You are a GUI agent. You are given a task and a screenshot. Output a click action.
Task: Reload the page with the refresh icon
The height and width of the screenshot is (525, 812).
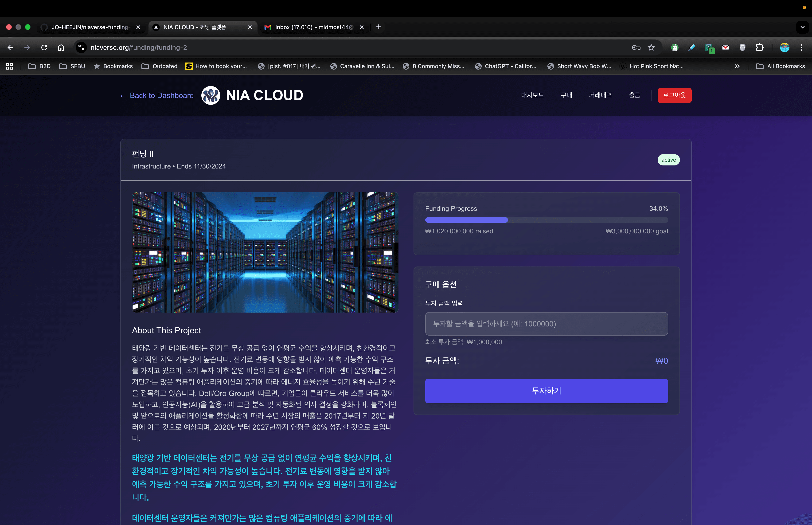click(x=44, y=47)
